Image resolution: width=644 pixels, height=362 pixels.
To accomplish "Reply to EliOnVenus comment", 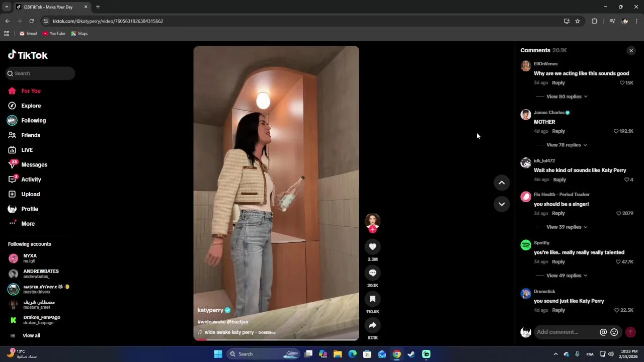I will [558, 83].
